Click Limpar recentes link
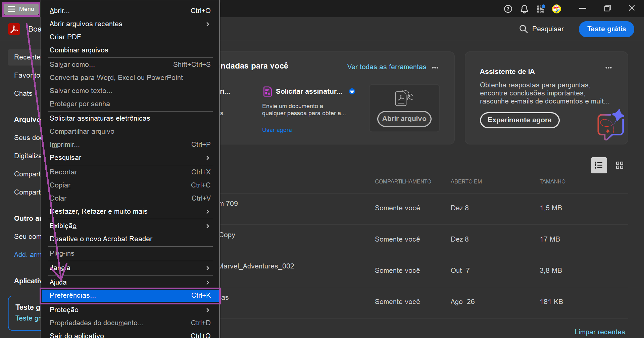 coord(600,332)
